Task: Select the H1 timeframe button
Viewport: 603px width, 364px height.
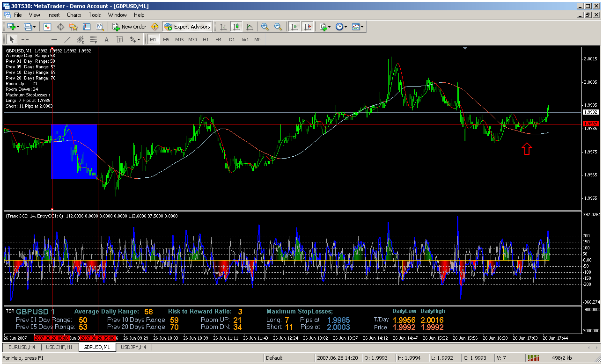Action: click(206, 40)
